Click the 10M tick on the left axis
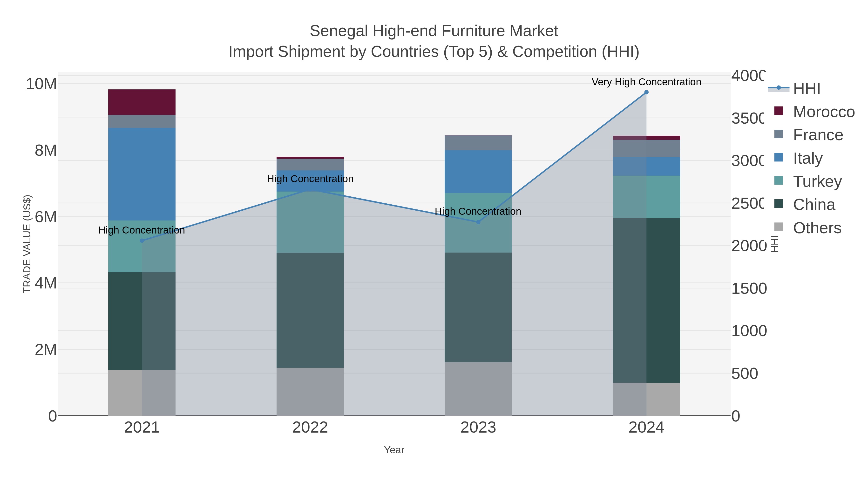The width and height of the screenshot is (868, 488). [x=41, y=84]
